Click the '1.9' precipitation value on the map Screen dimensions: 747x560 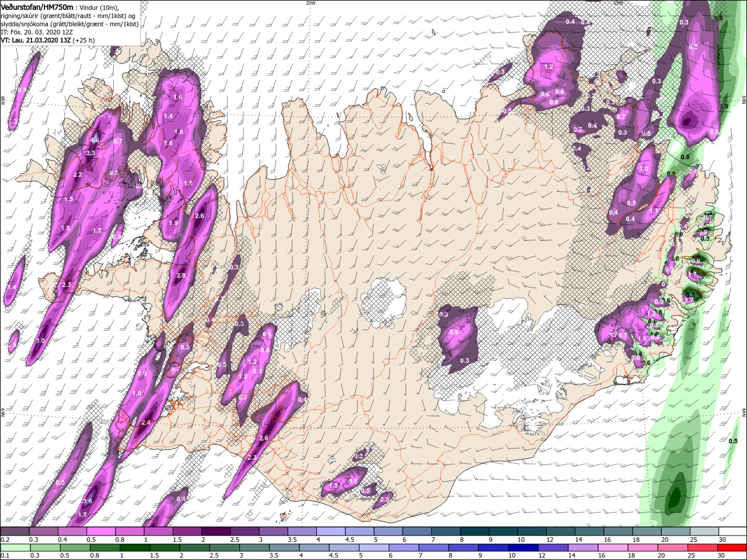[173, 223]
